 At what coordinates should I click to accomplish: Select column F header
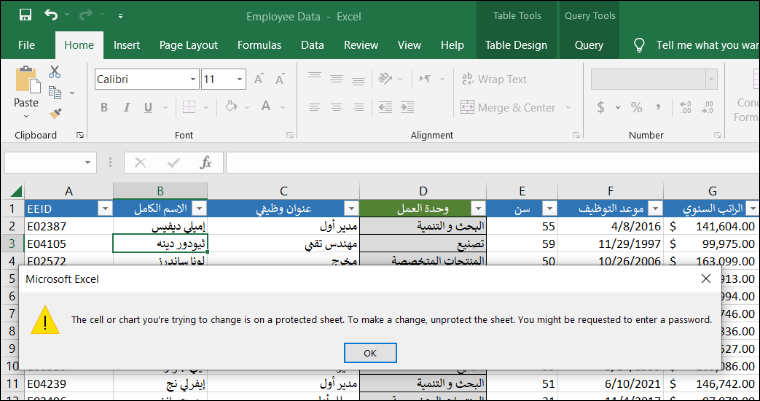(x=610, y=191)
